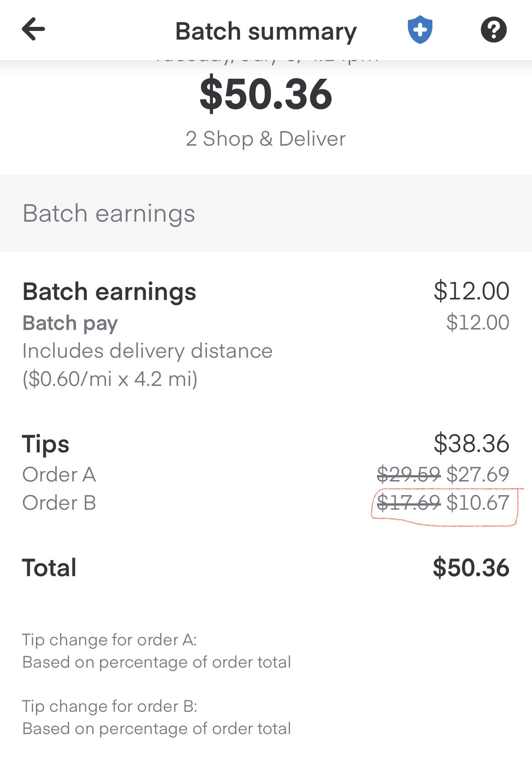Select the 2 Shop & Deliver label
The image size is (532, 760).
click(x=266, y=139)
